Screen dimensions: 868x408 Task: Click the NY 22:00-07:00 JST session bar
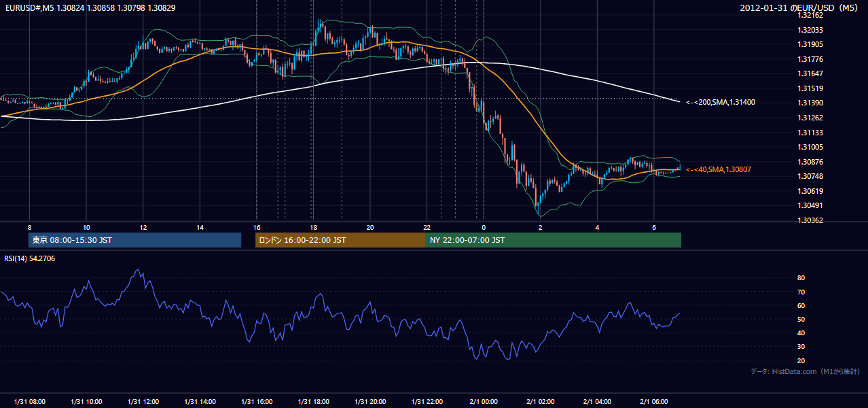554,240
